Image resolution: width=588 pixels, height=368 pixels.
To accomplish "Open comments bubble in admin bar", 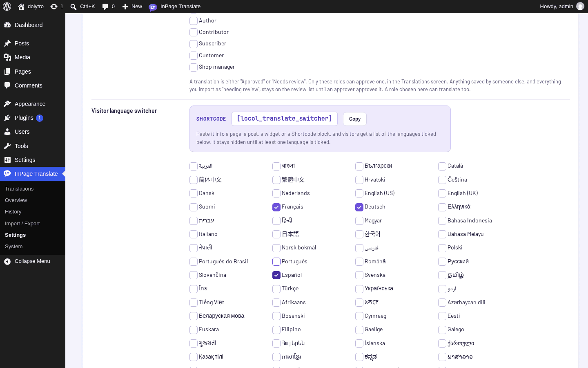I will click(108, 7).
